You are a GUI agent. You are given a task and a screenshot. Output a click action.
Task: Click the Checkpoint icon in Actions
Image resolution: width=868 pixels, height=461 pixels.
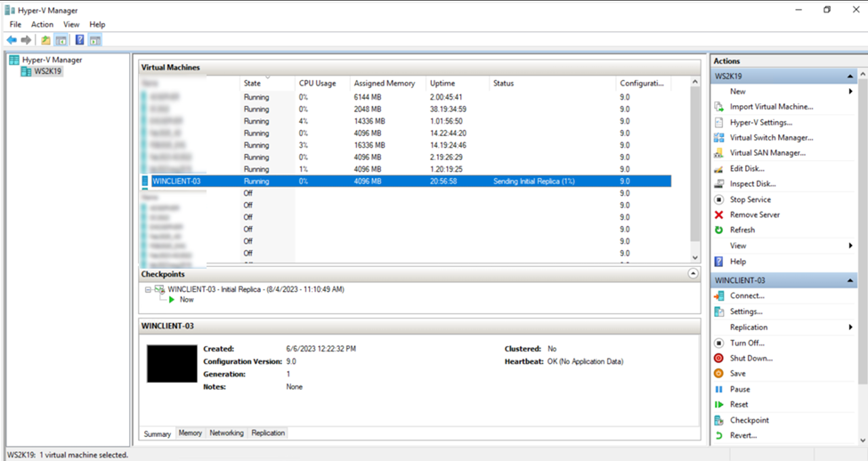pos(718,420)
